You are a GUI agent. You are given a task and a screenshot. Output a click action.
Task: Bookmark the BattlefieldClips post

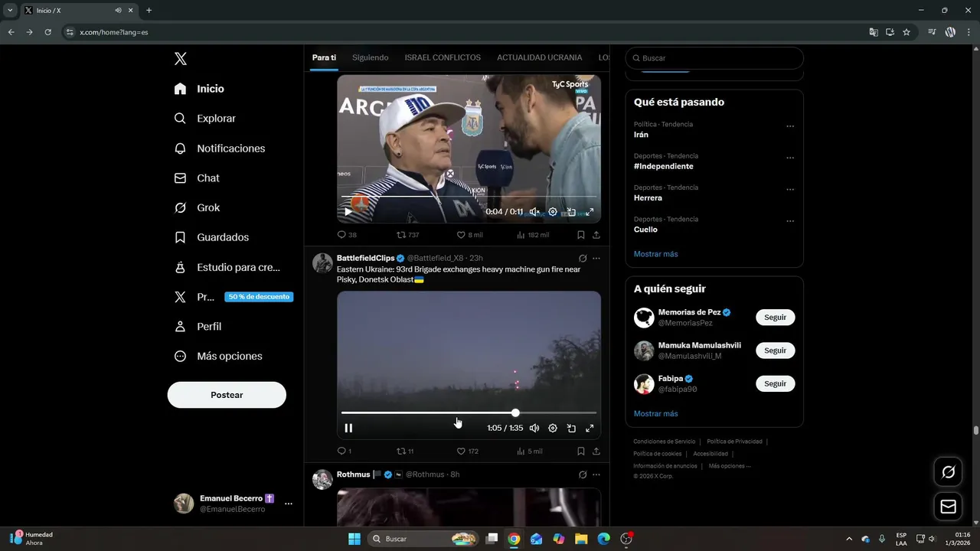pos(581,452)
